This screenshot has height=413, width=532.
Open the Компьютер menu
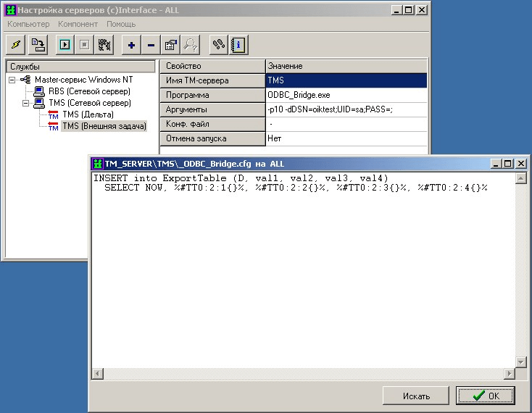[x=28, y=24]
